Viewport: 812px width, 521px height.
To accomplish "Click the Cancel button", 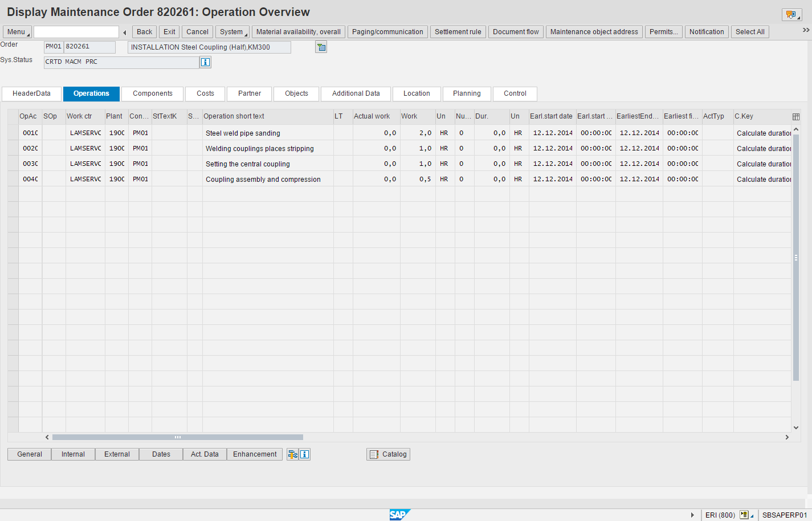I will click(198, 32).
